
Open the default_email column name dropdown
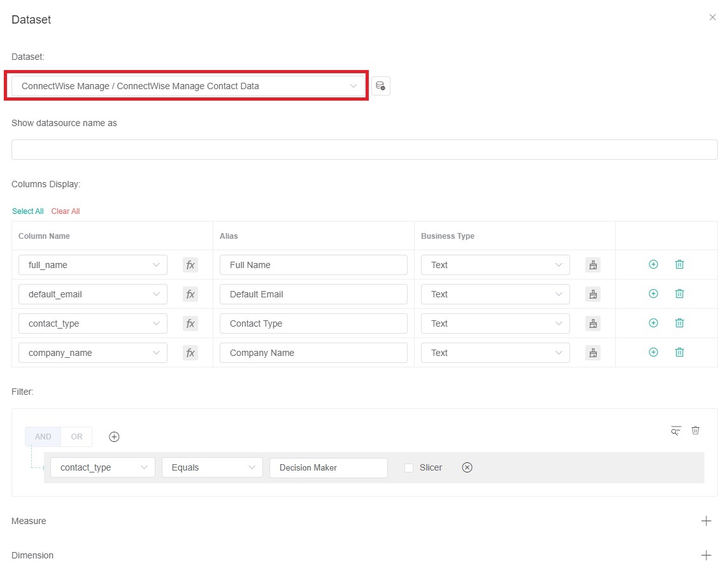click(x=93, y=294)
